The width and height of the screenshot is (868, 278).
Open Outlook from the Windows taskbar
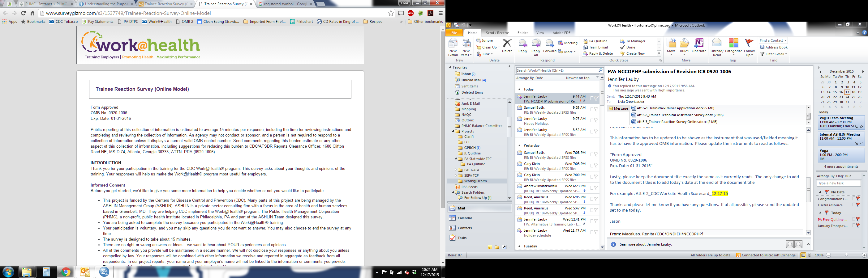click(85, 272)
